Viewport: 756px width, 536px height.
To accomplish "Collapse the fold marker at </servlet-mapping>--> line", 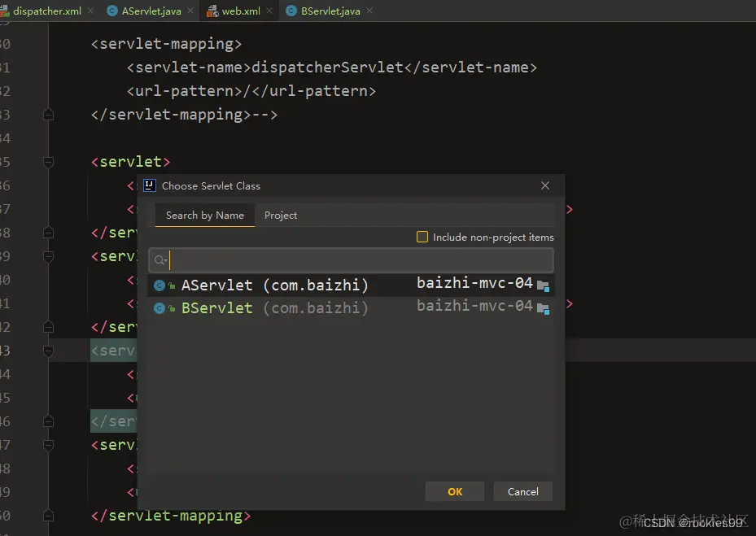I will 48,115.
